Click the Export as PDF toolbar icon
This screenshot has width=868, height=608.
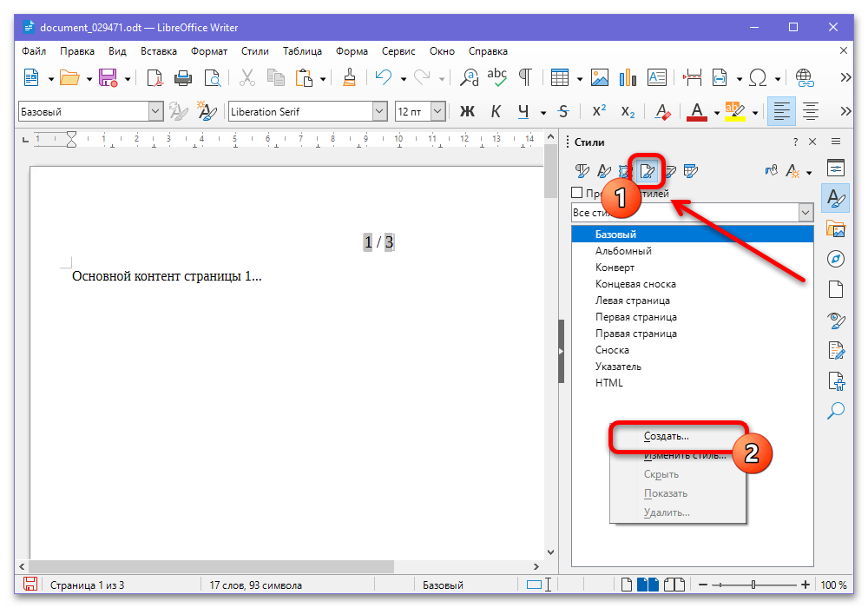tap(155, 78)
